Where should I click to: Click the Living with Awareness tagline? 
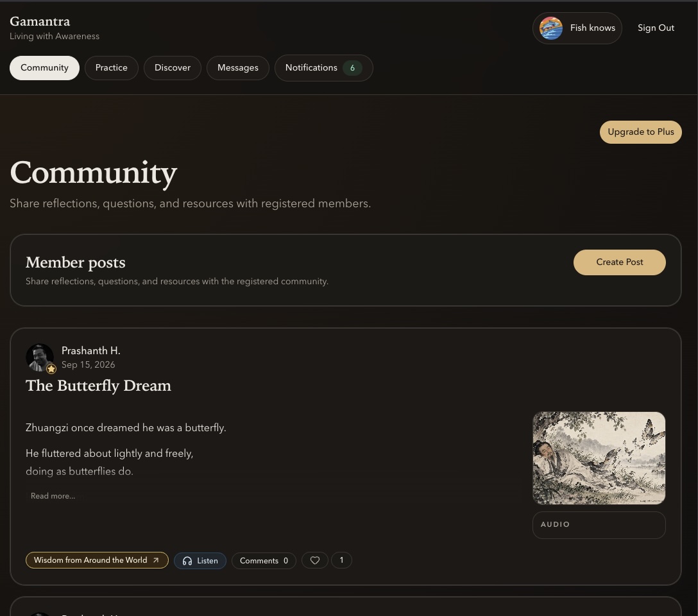tap(55, 36)
